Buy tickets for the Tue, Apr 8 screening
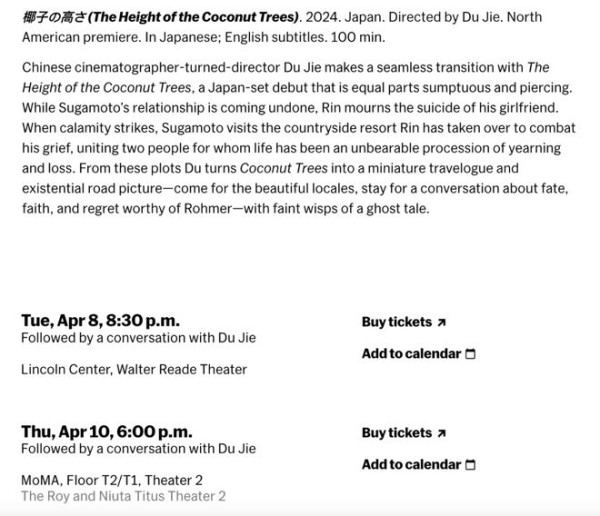 397,322
